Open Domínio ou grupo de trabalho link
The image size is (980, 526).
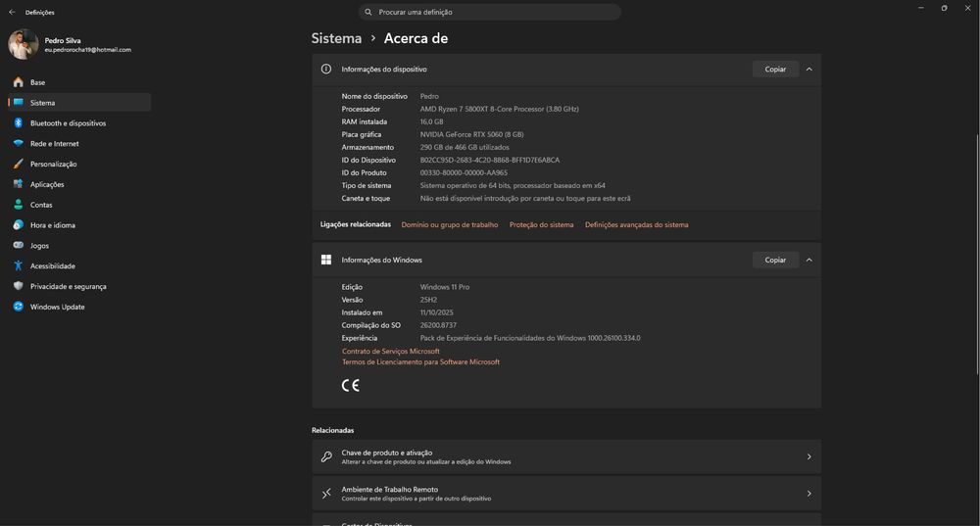(x=450, y=225)
